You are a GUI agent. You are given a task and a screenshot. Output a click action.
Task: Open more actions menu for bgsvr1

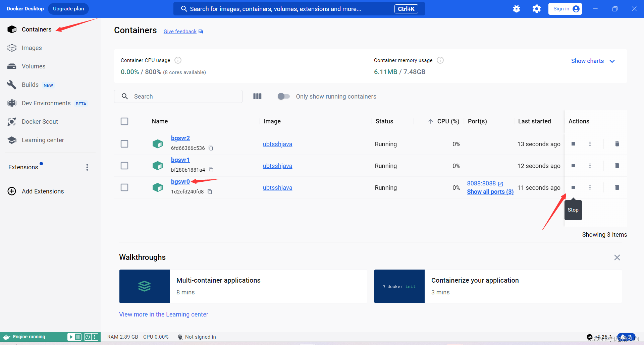click(590, 166)
